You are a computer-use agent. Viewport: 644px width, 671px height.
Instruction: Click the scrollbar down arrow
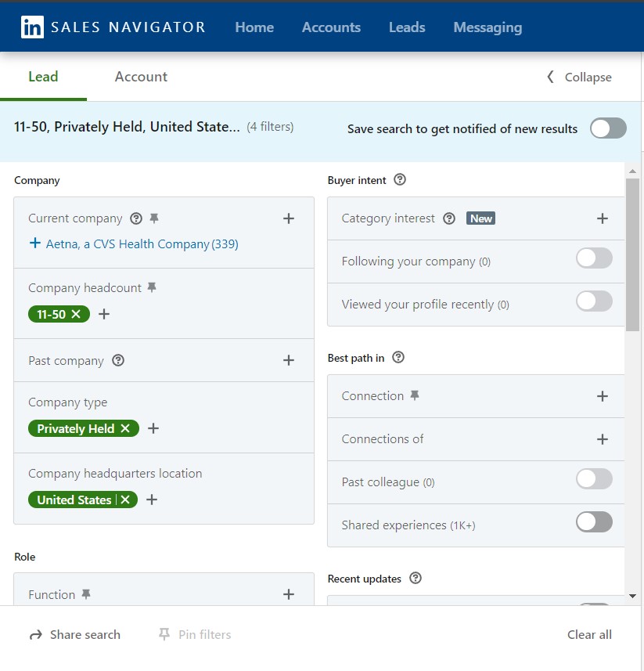tap(632, 596)
